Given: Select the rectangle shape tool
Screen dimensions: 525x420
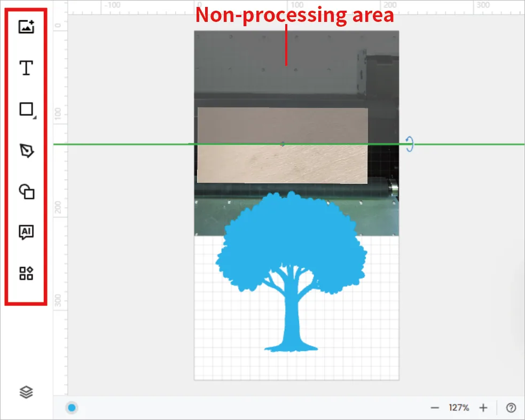Looking at the screenshot, I should [x=26, y=109].
